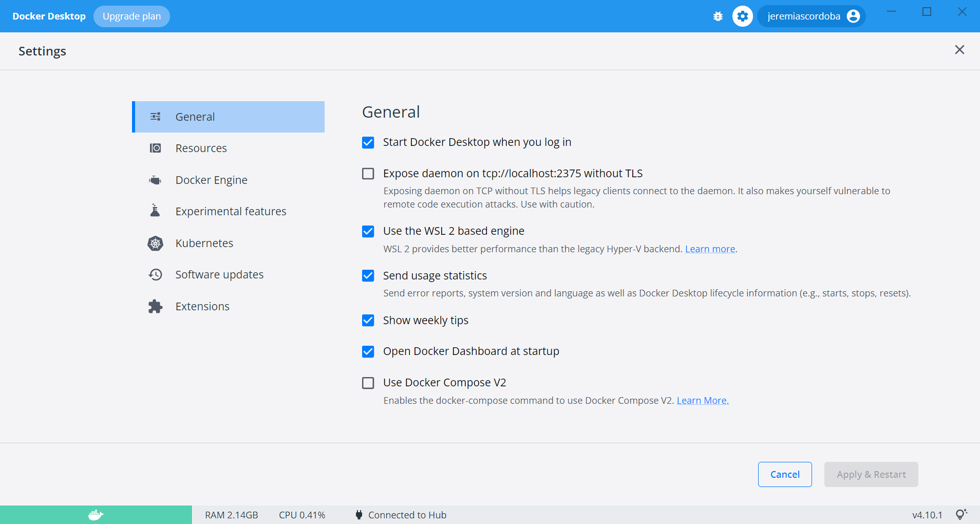Click the settings gear icon
Screen dimensions: 980x524
point(743,16)
